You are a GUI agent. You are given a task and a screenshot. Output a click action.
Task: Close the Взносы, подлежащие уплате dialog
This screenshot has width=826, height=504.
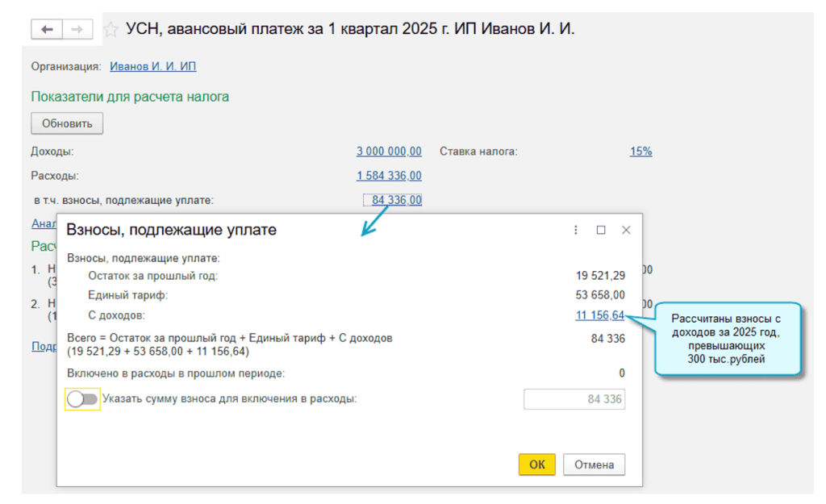(626, 230)
